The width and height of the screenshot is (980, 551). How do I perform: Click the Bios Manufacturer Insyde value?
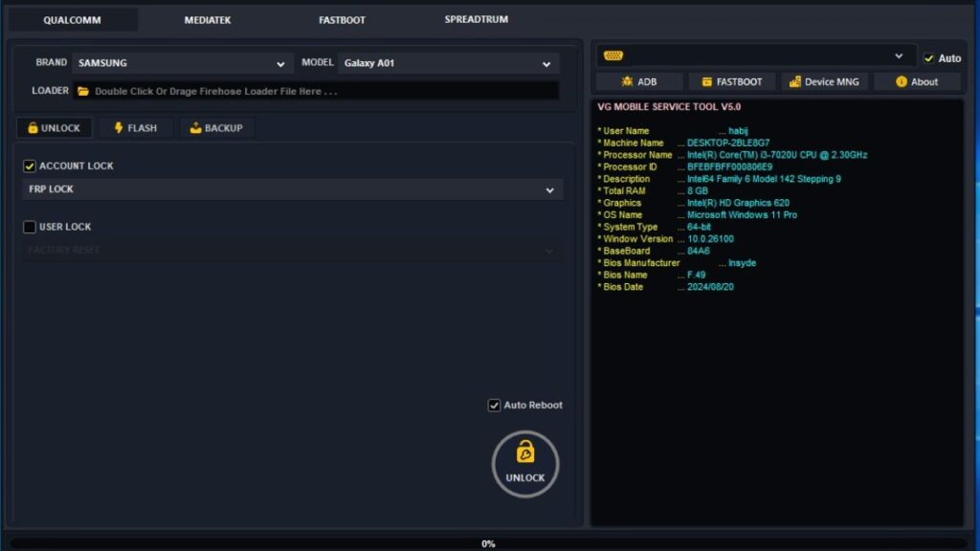click(x=742, y=263)
